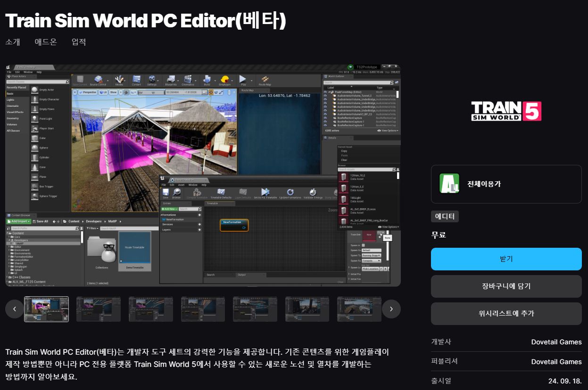The image size is (588, 390).
Task: Open the Perspective viewport dropdown
Action: coord(87,92)
